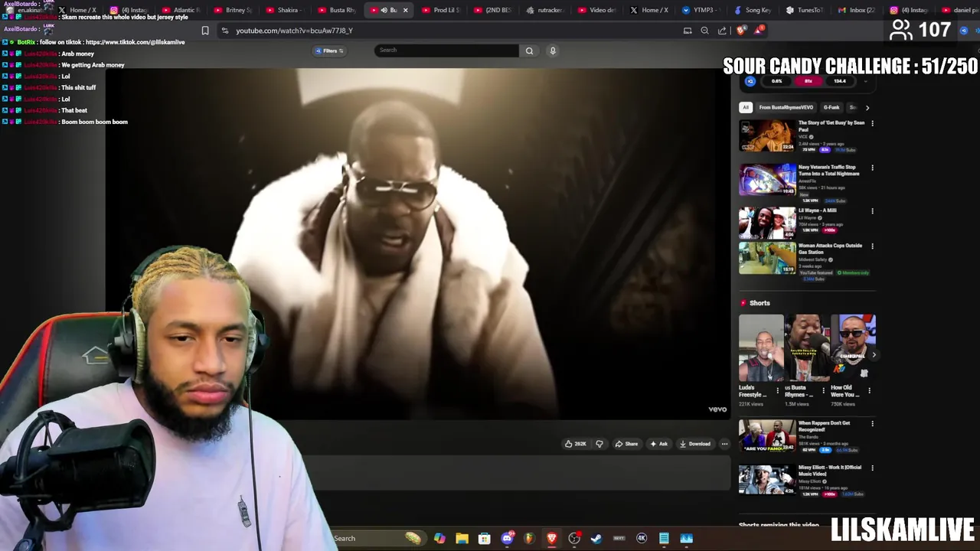Click the Midwest Safety channel name
This screenshot has height=551, width=980.
[x=812, y=259]
